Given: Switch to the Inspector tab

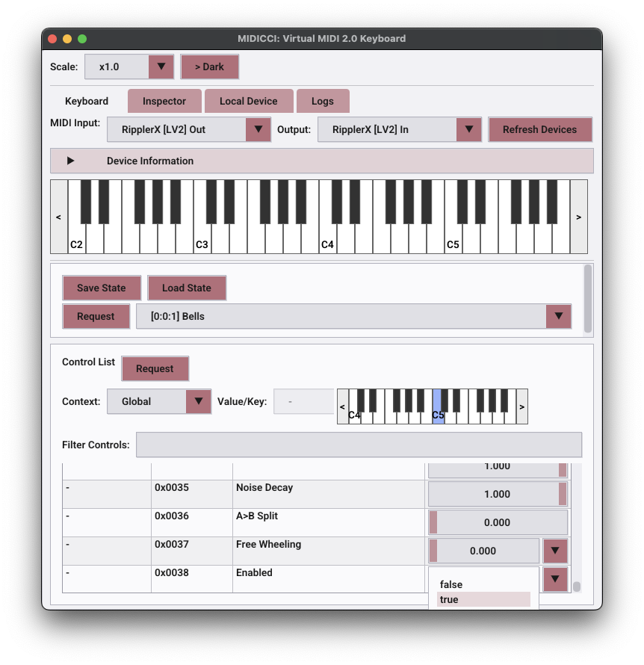Looking at the screenshot, I should coord(164,101).
